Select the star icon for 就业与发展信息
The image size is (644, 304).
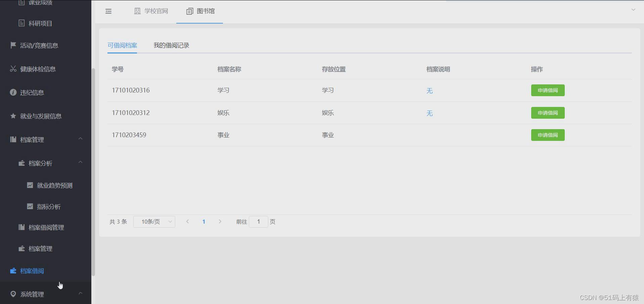[x=13, y=116]
